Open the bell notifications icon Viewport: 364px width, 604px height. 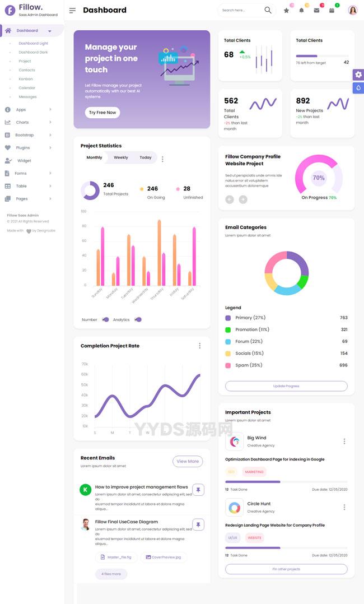point(301,10)
